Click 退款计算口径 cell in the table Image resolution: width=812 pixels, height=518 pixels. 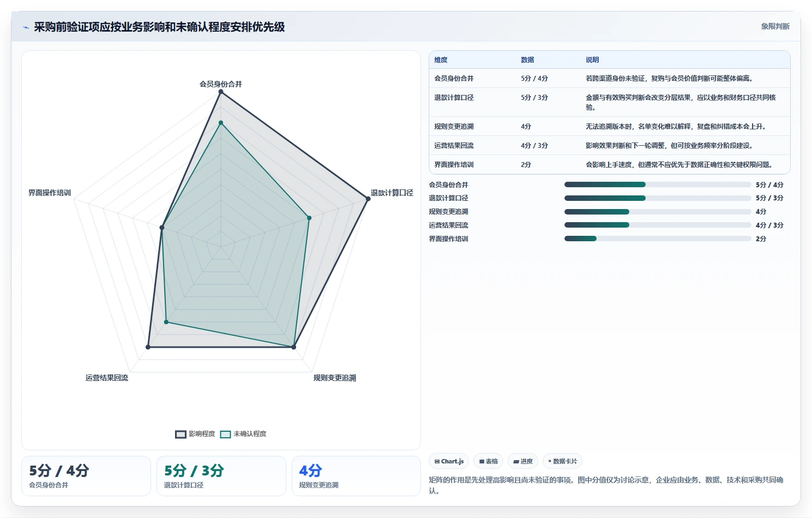[454, 98]
